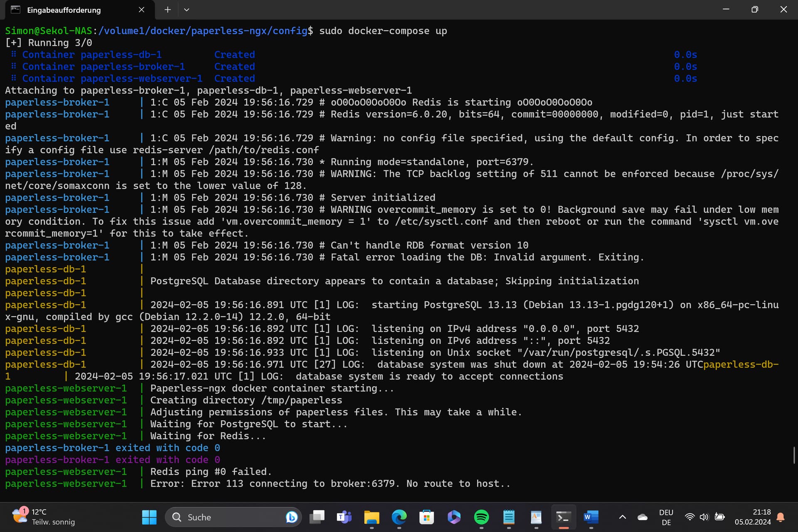Screen dimensions: 798x532
Task: Open the document viewer taskbar icon
Action: (x=536, y=517)
